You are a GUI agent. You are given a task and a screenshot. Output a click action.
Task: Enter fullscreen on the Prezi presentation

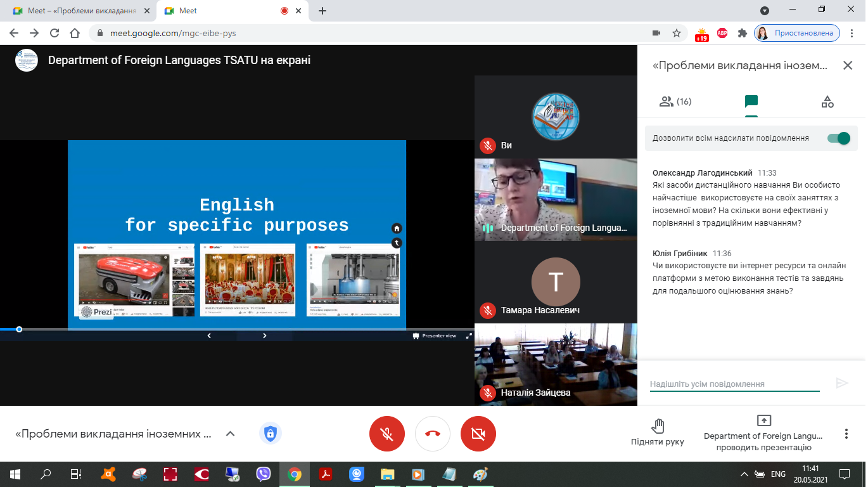pyautogui.click(x=469, y=335)
